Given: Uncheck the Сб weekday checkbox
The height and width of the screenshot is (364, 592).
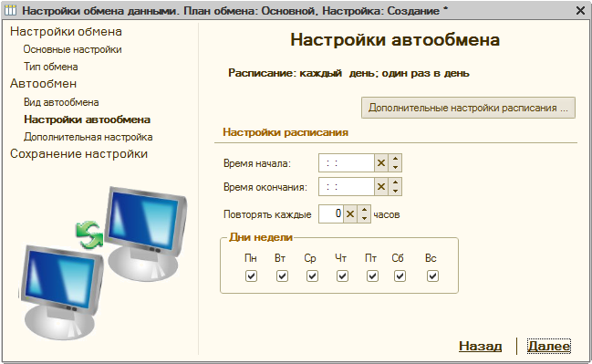Looking at the screenshot, I should (400, 276).
